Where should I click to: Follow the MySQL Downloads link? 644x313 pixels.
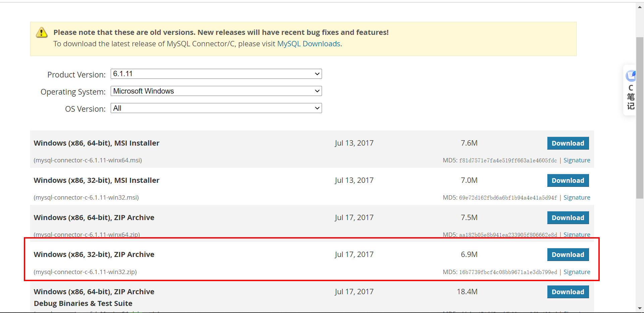tap(309, 44)
